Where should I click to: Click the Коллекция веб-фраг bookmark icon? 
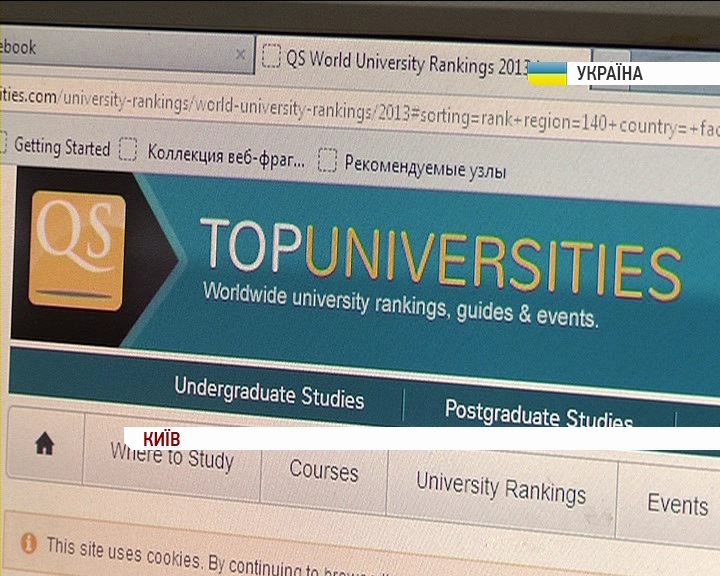click(x=127, y=151)
